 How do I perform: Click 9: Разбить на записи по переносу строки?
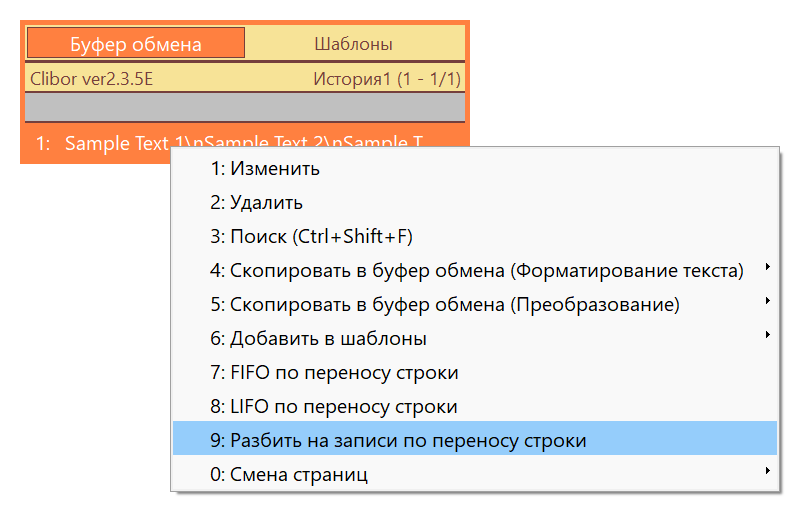coord(475,440)
